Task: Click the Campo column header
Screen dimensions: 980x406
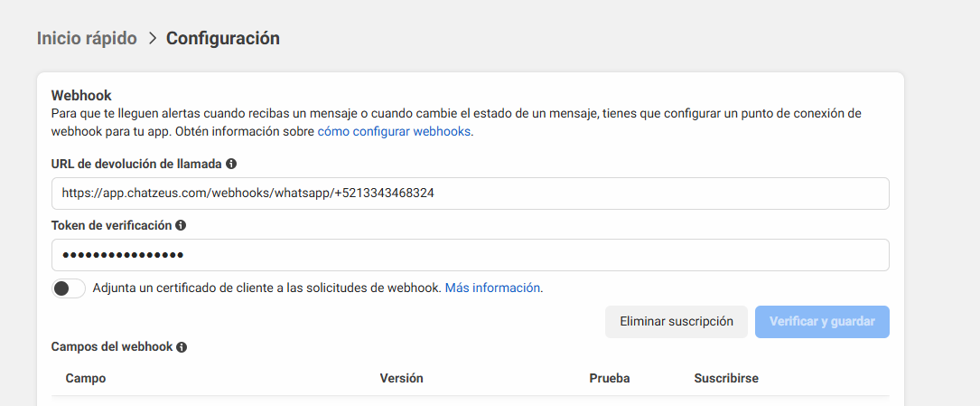Action: coord(86,378)
